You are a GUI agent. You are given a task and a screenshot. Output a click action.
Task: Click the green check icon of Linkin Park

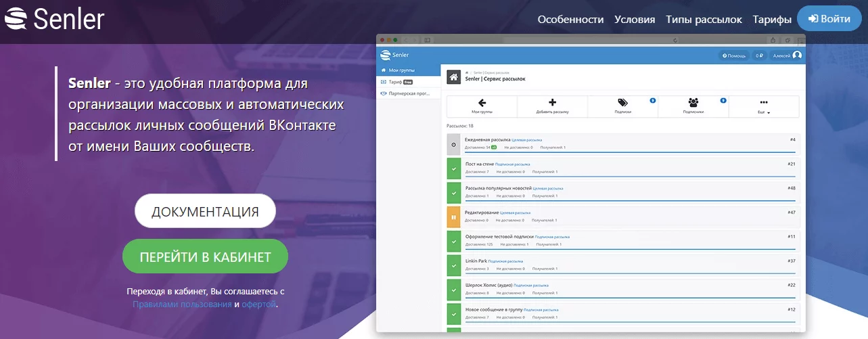tap(453, 266)
